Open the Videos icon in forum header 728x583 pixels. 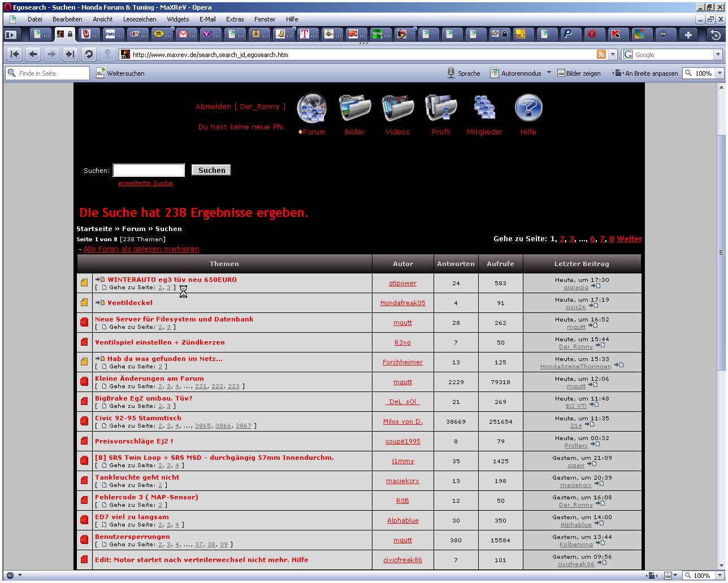(397, 108)
